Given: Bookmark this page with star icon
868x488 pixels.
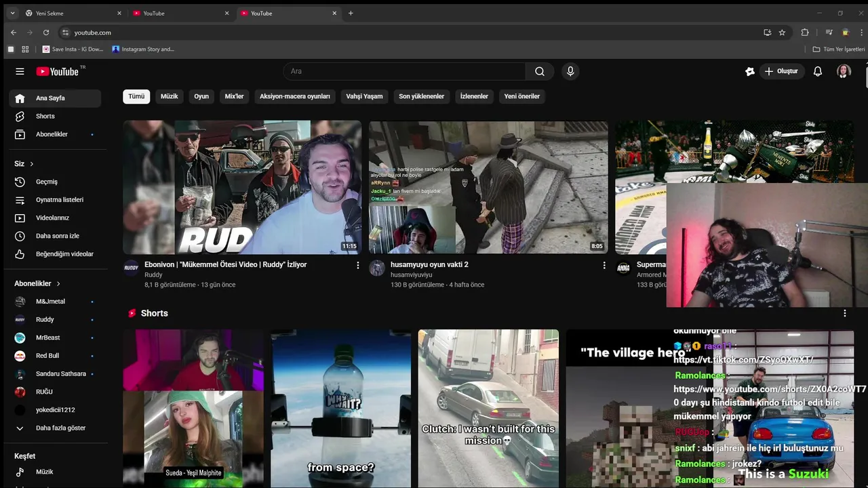Looking at the screenshot, I should tap(782, 33).
